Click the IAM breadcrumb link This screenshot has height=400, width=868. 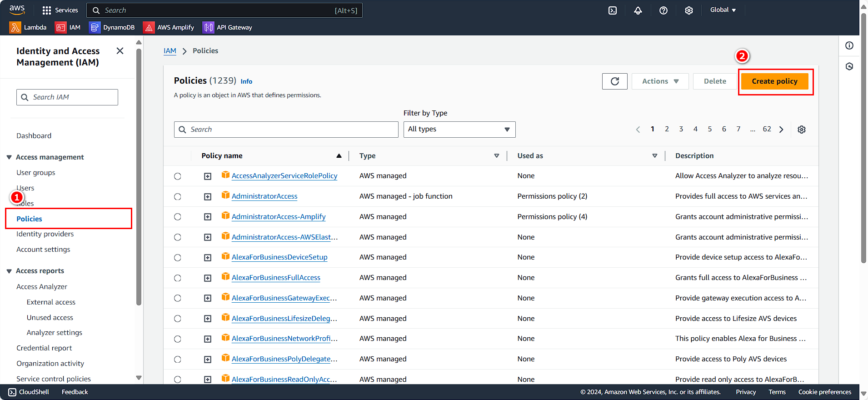[x=170, y=51]
